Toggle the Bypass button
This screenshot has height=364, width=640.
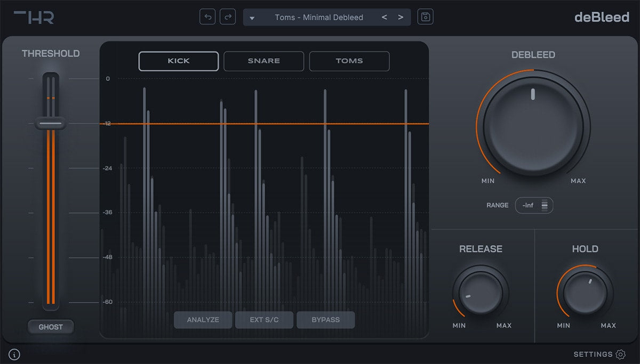coord(325,320)
